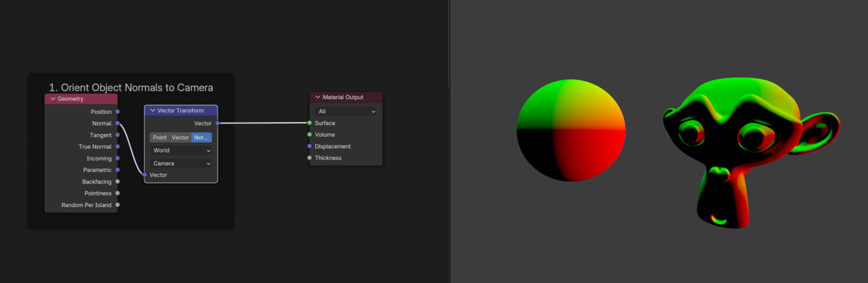Screen dimensions: 868x283
Task: Click the Pointiness output socket
Action: [x=117, y=193]
